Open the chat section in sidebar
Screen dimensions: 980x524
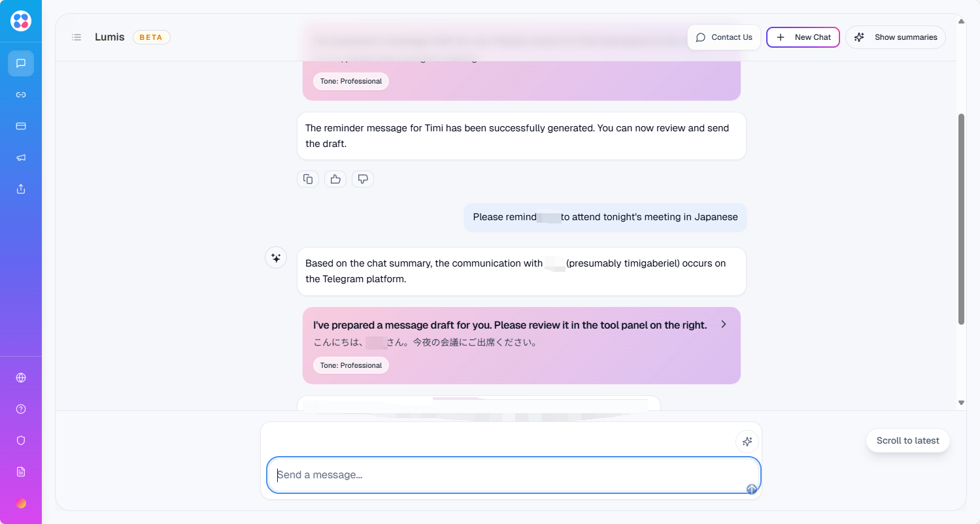click(21, 63)
